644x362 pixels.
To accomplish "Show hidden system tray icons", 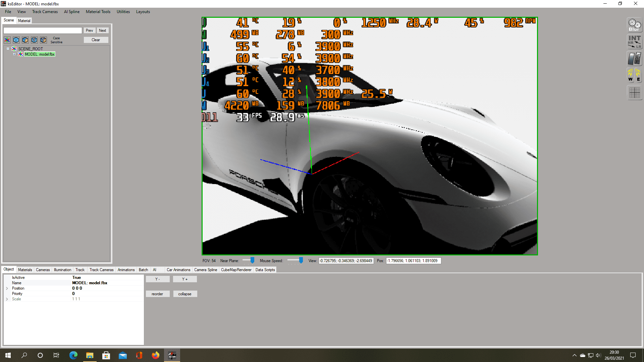I will (574, 355).
